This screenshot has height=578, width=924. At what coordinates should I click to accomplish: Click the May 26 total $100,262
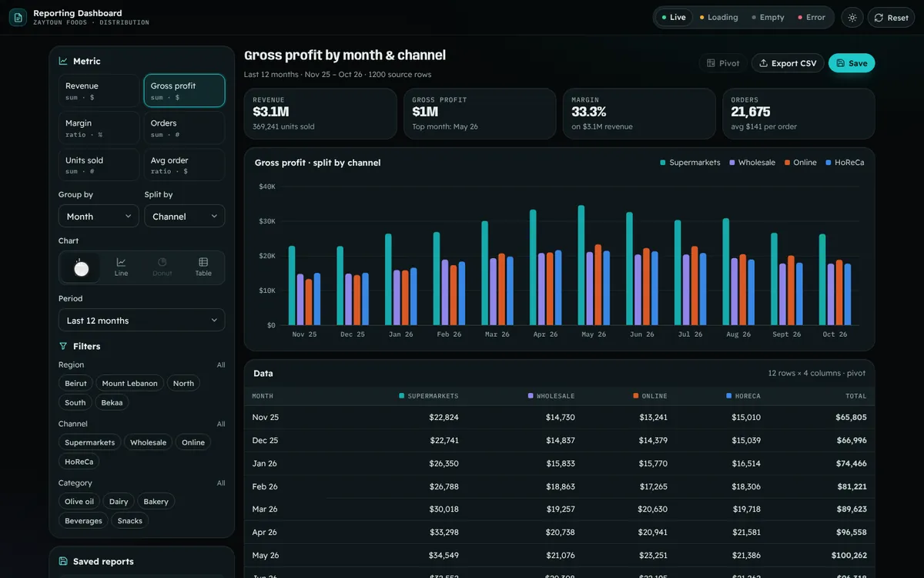[849, 555]
